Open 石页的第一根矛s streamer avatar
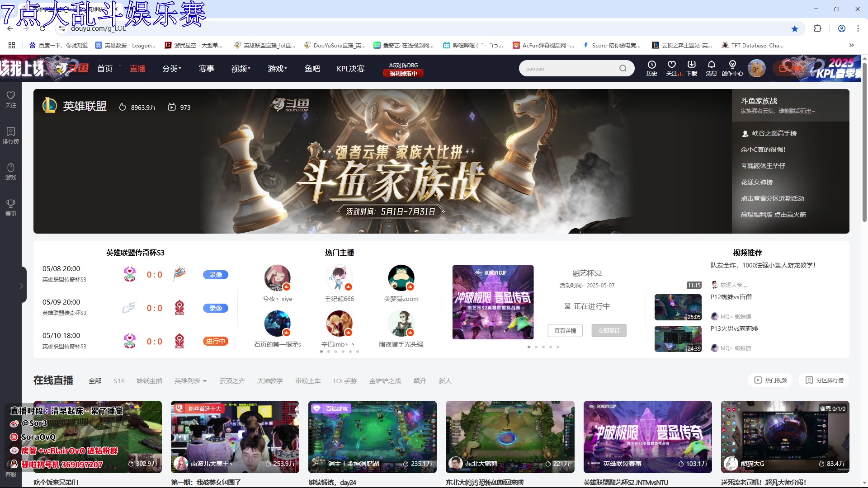868x488 pixels. [x=277, y=324]
